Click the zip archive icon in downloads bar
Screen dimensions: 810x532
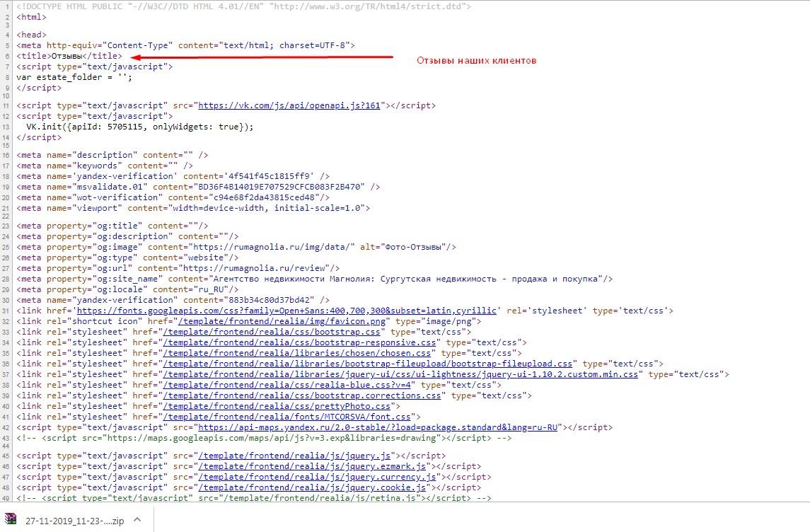point(11,519)
